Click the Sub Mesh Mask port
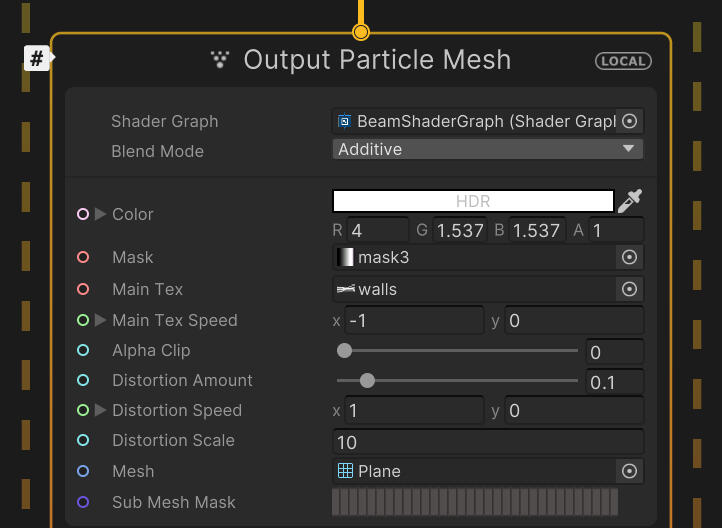 coord(83,502)
